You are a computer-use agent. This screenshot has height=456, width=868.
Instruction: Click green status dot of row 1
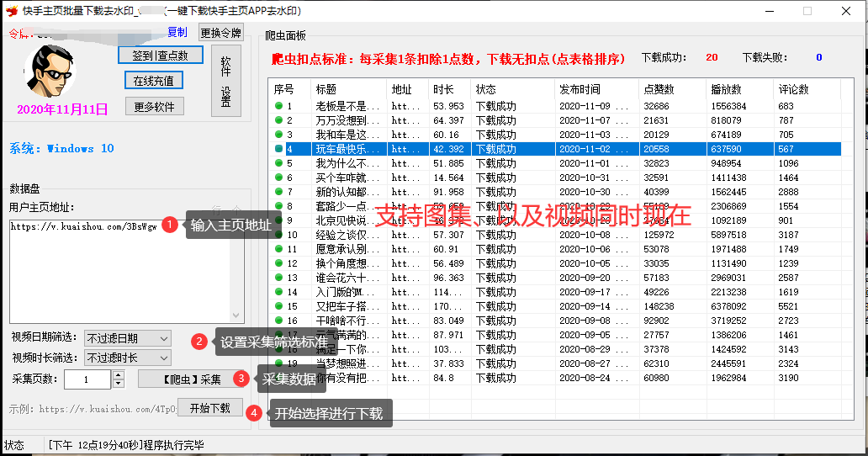(278, 106)
